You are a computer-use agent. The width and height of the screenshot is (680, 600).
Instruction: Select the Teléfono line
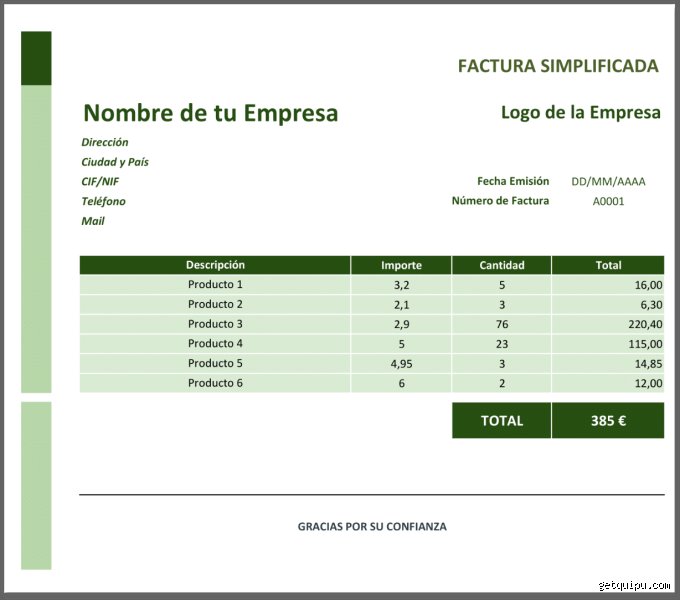(103, 201)
